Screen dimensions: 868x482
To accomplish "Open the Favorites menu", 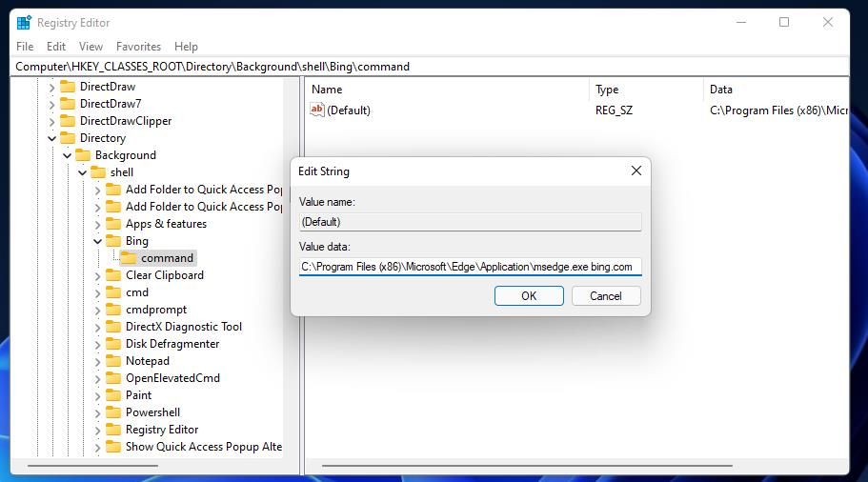I will coord(138,47).
